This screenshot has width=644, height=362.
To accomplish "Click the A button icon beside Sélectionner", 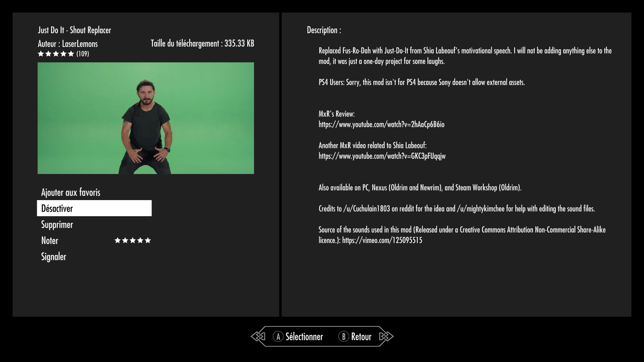I will tap(278, 336).
